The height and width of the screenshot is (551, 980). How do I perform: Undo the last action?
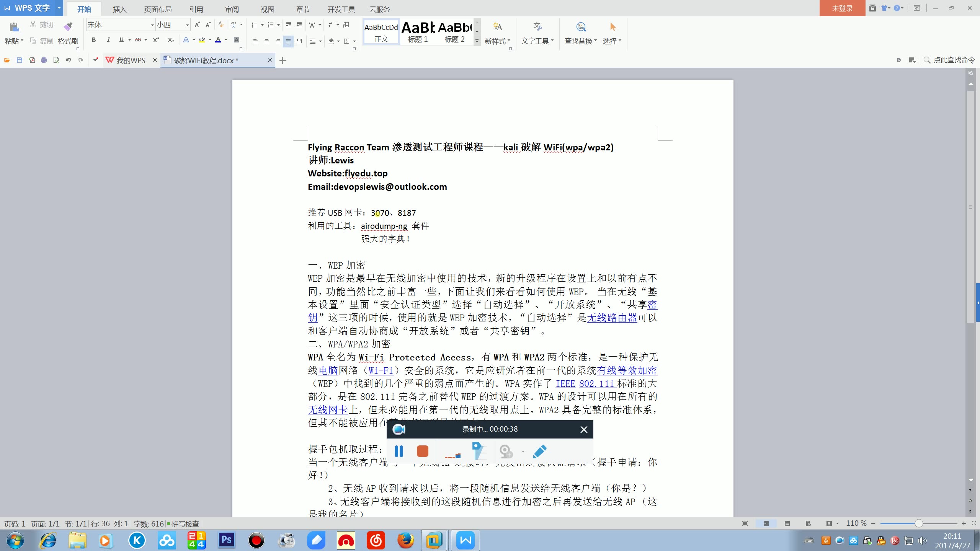click(x=69, y=60)
